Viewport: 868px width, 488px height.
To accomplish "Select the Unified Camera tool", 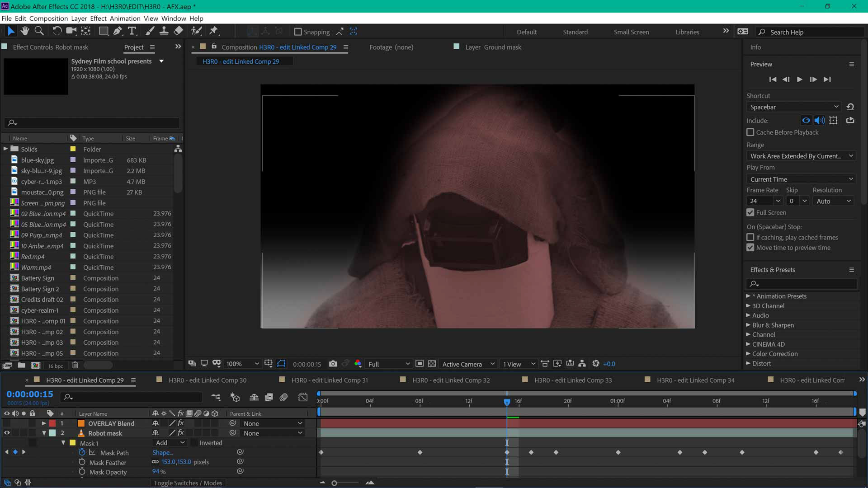I will coord(71,31).
